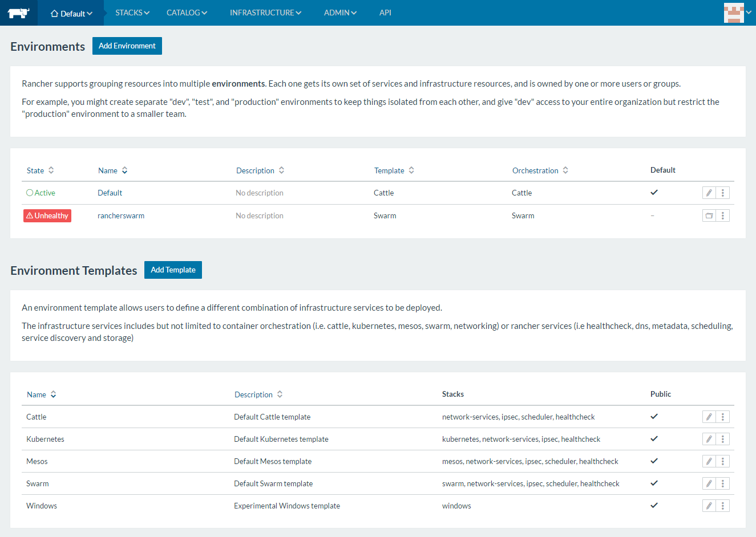Viewport: 756px width, 537px height.
Task: Open more actions for Windows template
Action: tap(723, 506)
